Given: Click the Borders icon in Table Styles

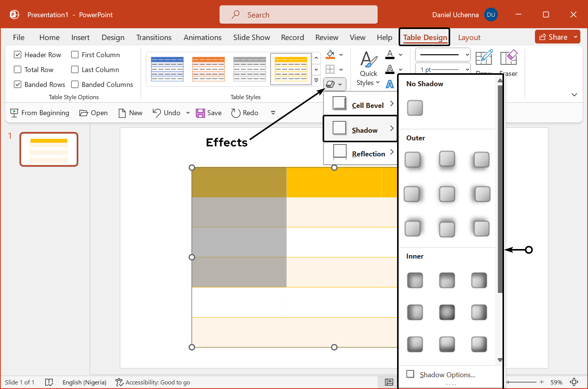Looking at the screenshot, I should 330,69.
